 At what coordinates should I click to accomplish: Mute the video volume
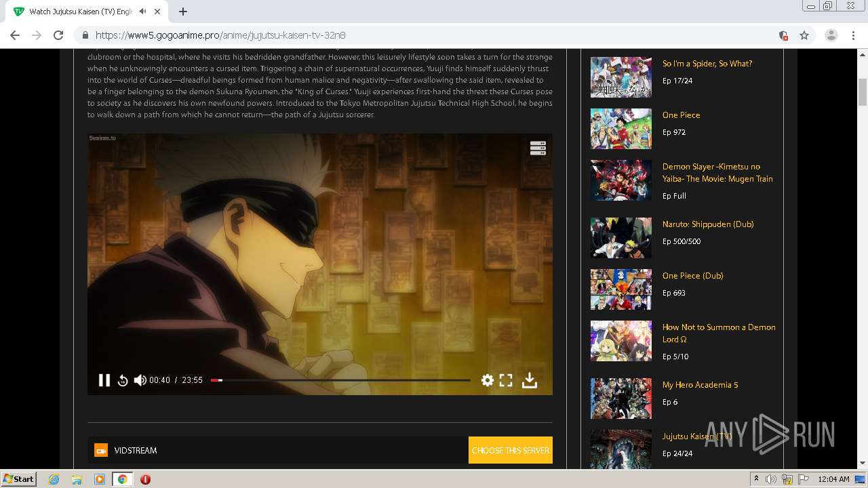pos(140,380)
